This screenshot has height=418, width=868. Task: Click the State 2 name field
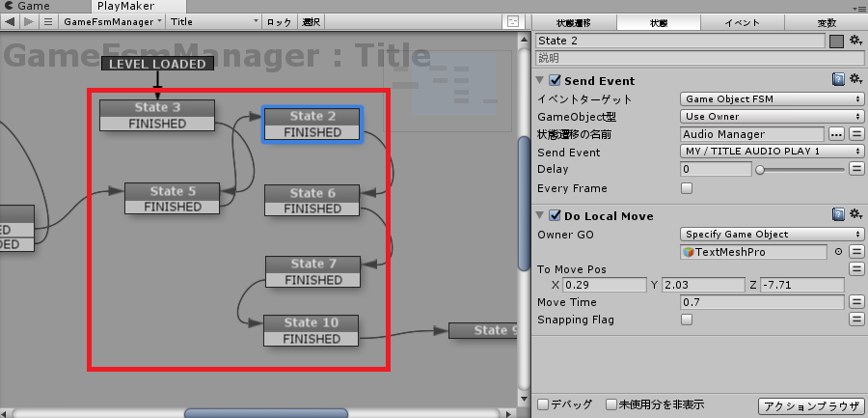tap(680, 41)
